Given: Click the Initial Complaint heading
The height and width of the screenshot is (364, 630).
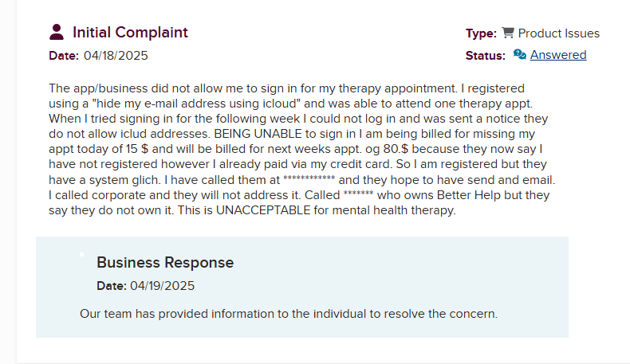Looking at the screenshot, I should [130, 33].
